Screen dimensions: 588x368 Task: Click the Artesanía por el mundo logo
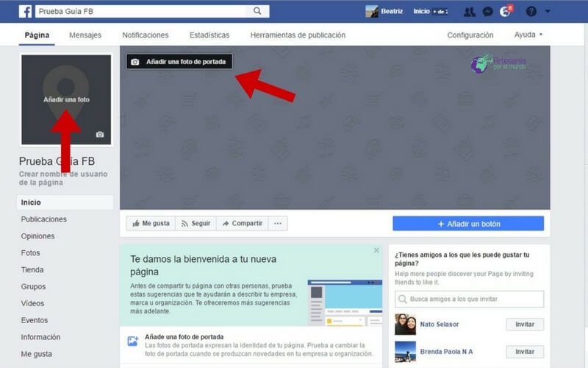[x=498, y=63]
